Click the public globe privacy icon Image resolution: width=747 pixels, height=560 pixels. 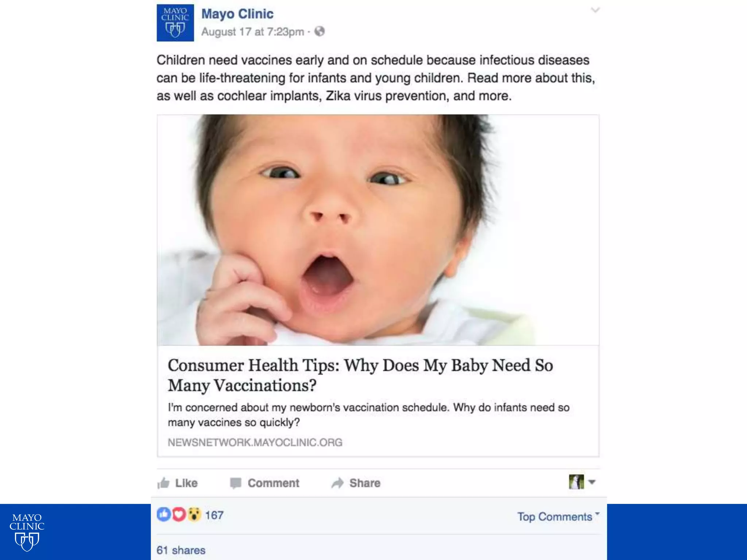(320, 32)
